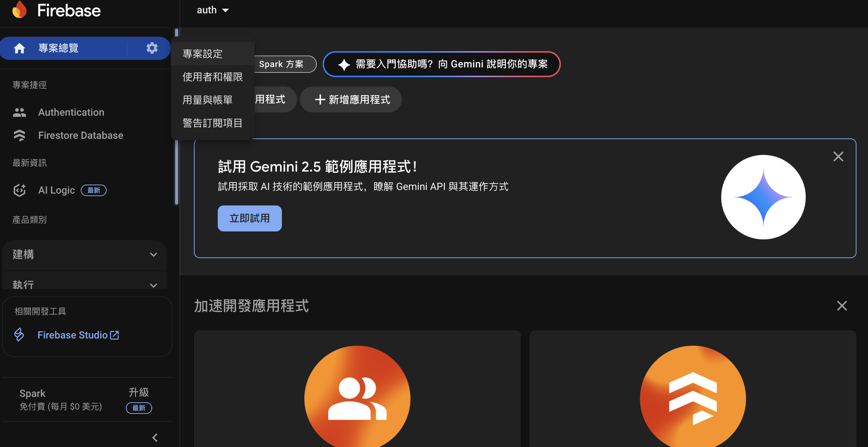Click the 產品類別 section label
Image resolution: width=868 pixels, height=447 pixels.
pos(30,220)
